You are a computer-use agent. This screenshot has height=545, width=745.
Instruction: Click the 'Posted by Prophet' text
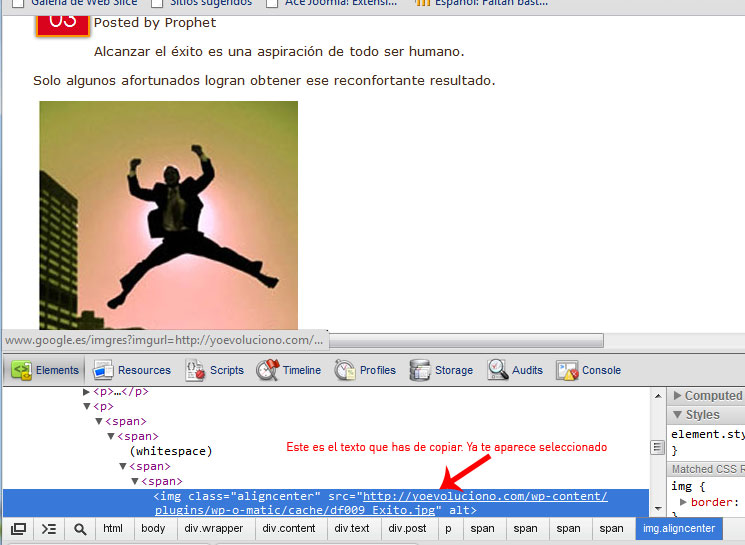155,23
